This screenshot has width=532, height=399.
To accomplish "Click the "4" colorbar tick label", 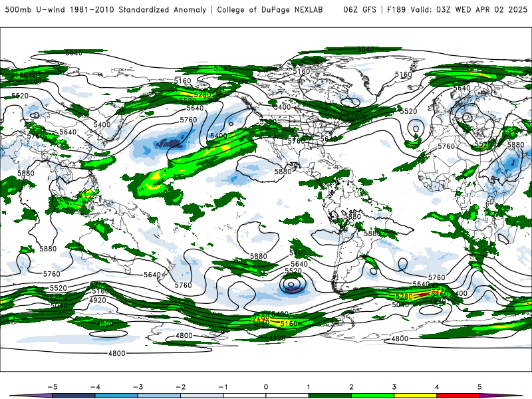I will point(437,387).
